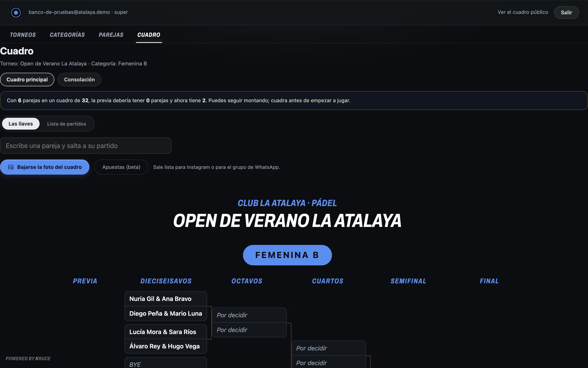
Task: Click Ver el cuadro público link
Action: (x=523, y=12)
